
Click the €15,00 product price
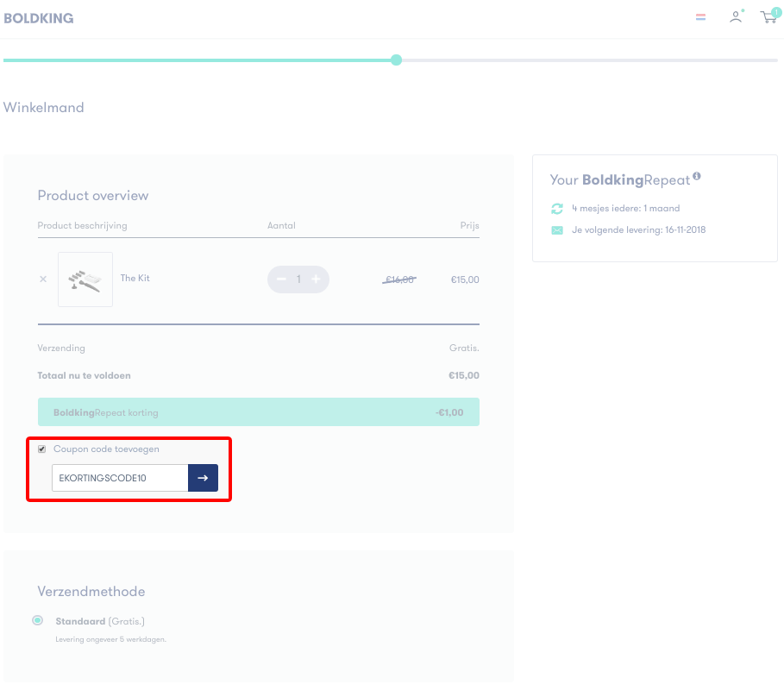click(465, 279)
